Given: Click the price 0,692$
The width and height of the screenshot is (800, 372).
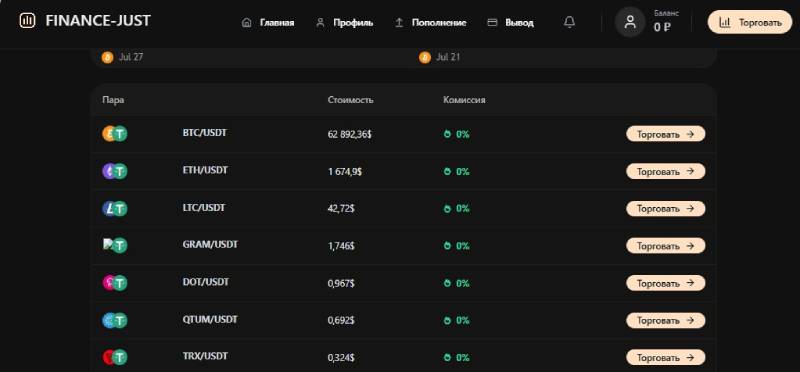Looking at the screenshot, I should (x=341, y=321).
